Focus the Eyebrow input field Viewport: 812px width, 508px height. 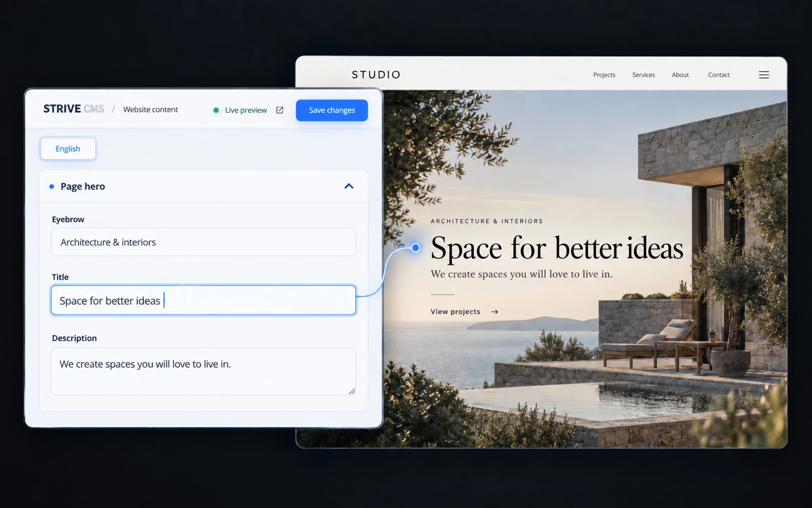(203, 242)
